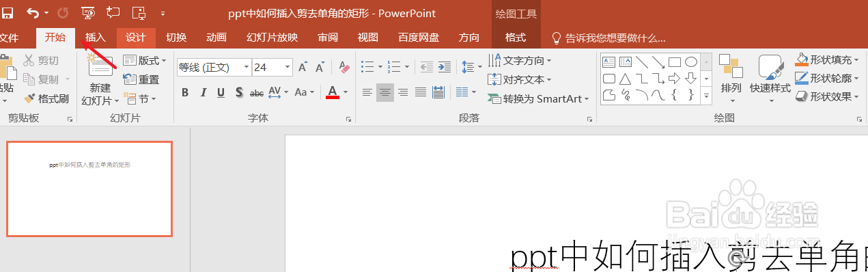Screen dimensions: 868x272
Task: Align text left
Action: point(367,92)
